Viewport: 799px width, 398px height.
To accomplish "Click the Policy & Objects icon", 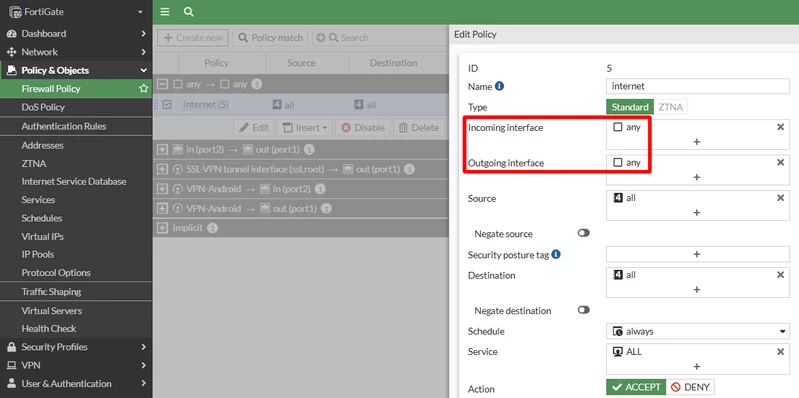I will (11, 70).
